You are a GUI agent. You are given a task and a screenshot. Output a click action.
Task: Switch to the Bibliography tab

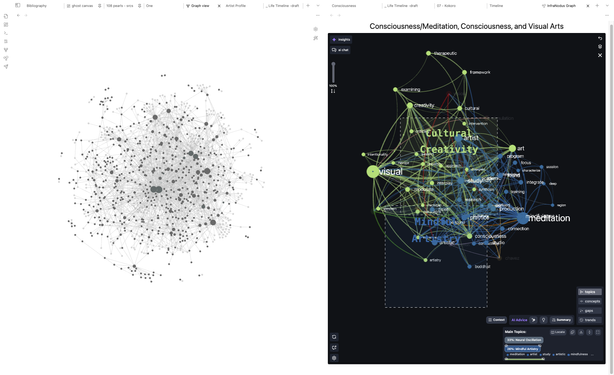point(36,6)
